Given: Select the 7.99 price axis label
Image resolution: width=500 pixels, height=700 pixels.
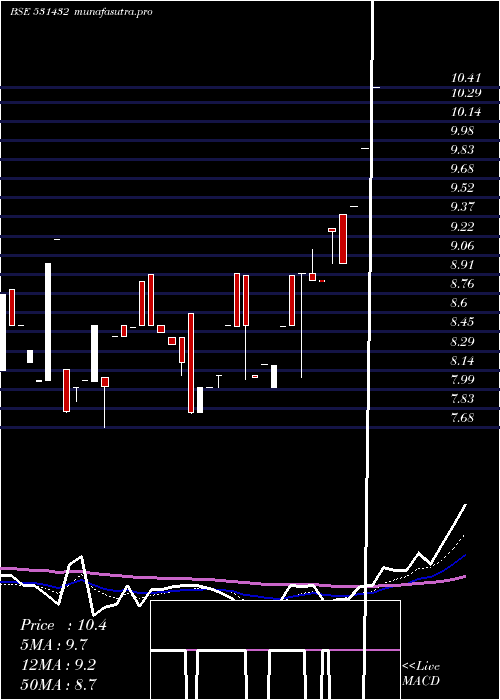Looking at the screenshot, I should click(462, 379).
